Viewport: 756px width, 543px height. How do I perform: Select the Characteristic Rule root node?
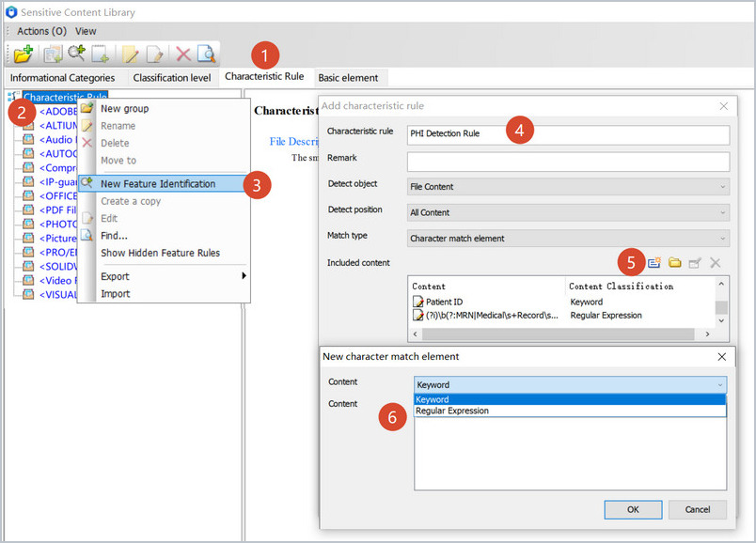pyautogui.click(x=65, y=97)
